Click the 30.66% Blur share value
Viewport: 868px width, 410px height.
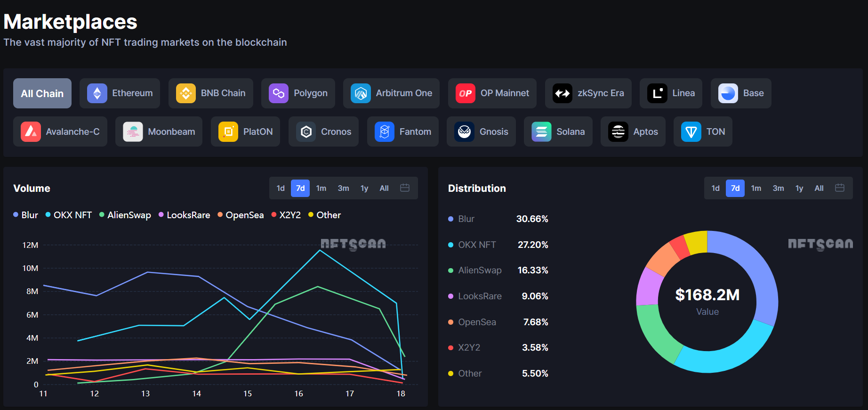(532, 219)
